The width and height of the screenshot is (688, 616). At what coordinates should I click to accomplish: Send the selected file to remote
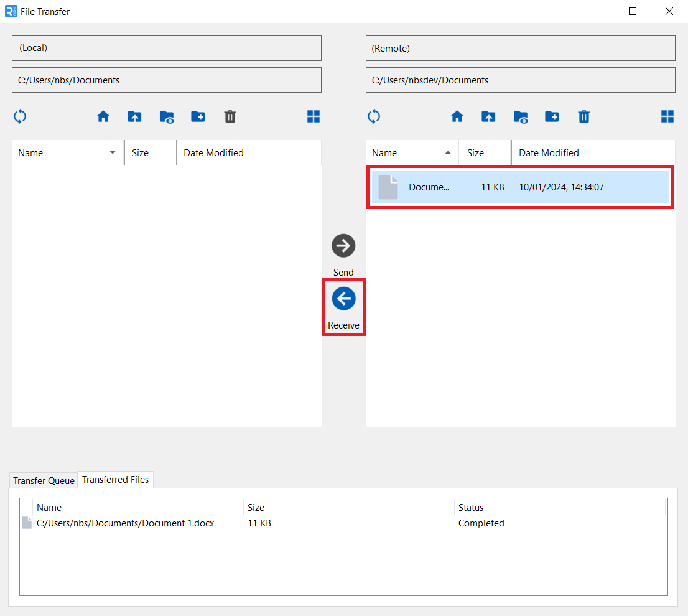[x=343, y=245]
